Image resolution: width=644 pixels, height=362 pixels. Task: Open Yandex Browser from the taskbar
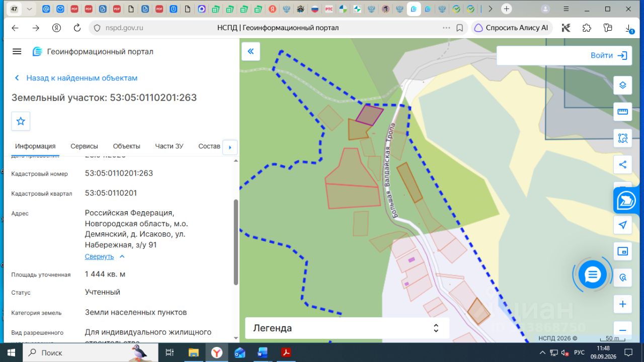point(216,352)
